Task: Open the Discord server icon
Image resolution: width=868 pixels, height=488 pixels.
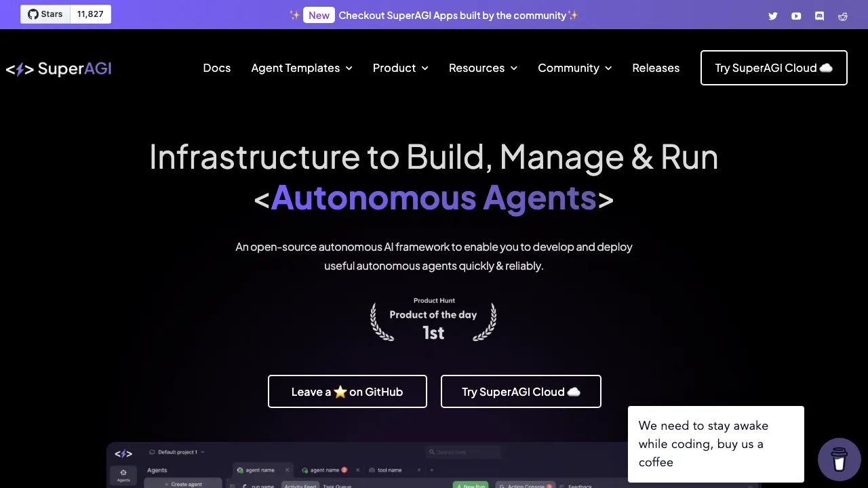Action: [x=819, y=16]
